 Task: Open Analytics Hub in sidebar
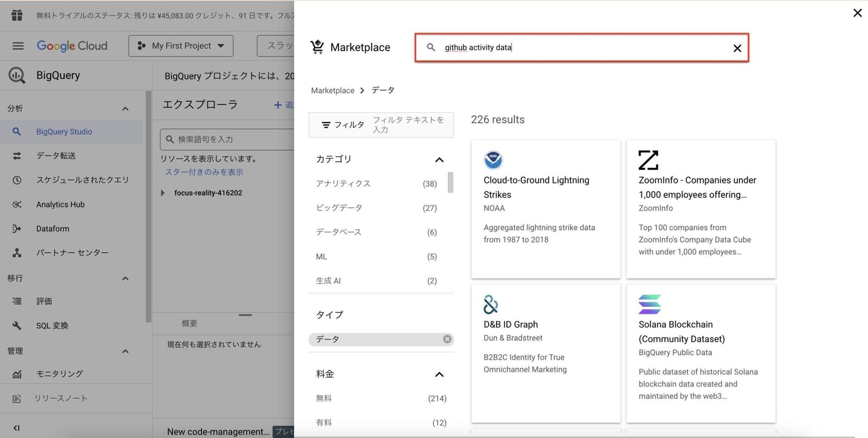[60, 205]
